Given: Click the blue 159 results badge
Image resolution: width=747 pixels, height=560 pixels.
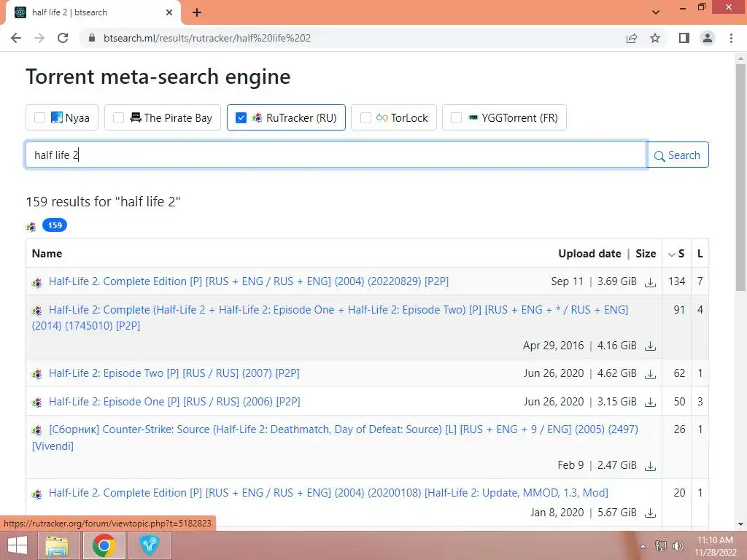Looking at the screenshot, I should coord(55,225).
